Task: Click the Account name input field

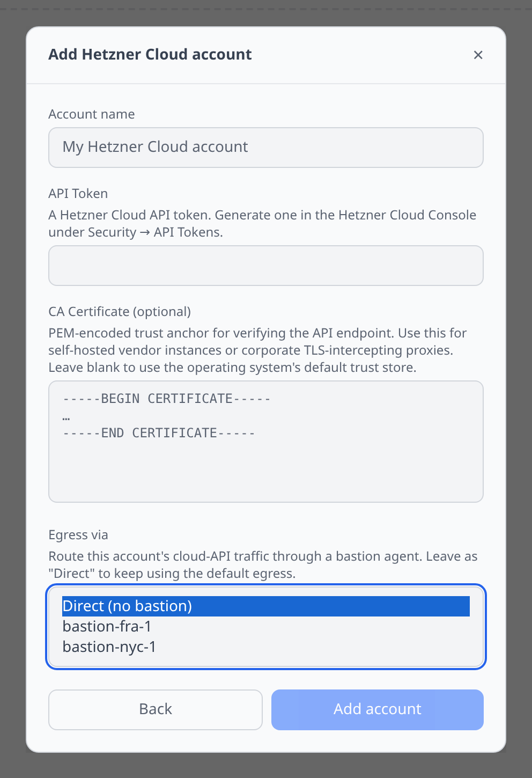Action: coord(266,148)
